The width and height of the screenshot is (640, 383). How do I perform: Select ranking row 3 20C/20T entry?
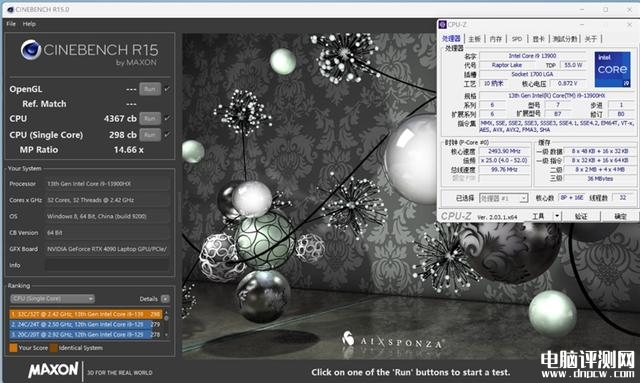point(86,334)
